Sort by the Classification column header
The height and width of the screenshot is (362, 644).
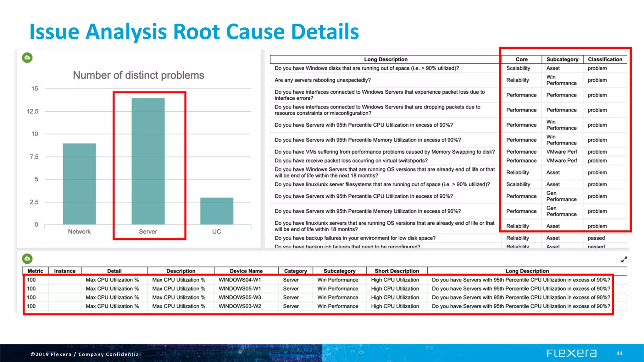605,59
